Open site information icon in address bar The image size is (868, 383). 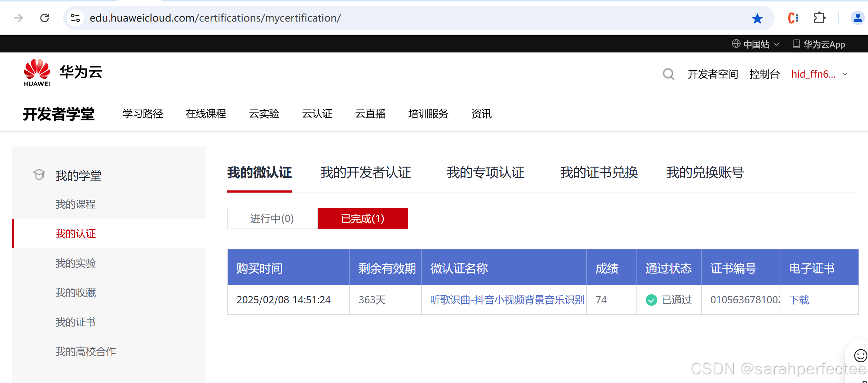[x=75, y=18]
